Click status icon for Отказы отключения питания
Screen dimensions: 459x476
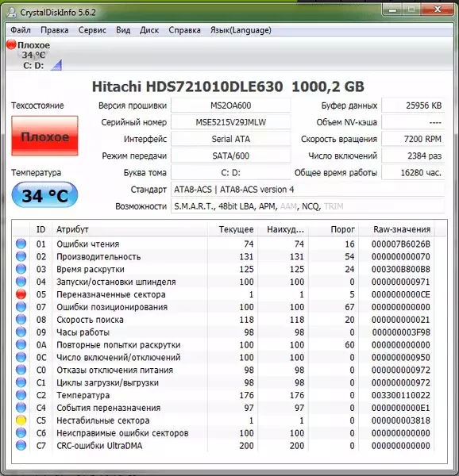click(21, 370)
